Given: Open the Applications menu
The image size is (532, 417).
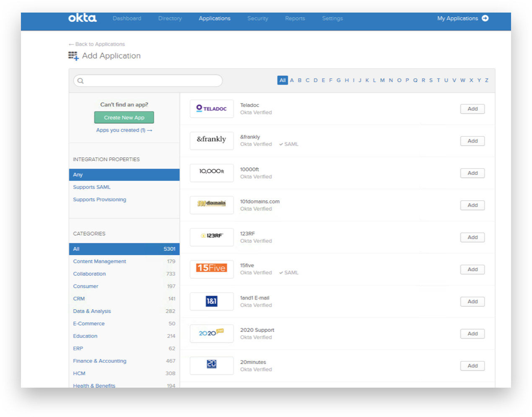Looking at the screenshot, I should coord(214,18).
